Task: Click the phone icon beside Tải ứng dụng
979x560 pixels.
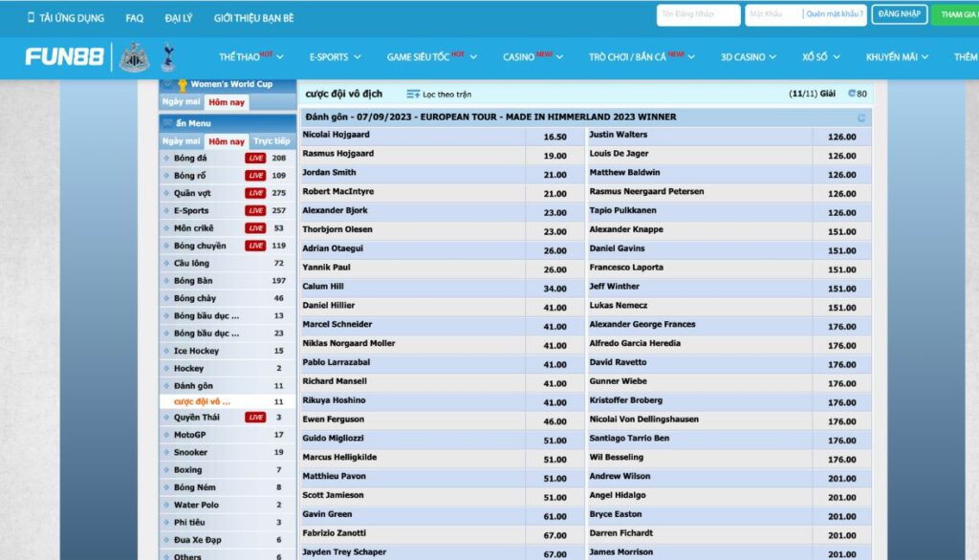Action: [x=31, y=17]
